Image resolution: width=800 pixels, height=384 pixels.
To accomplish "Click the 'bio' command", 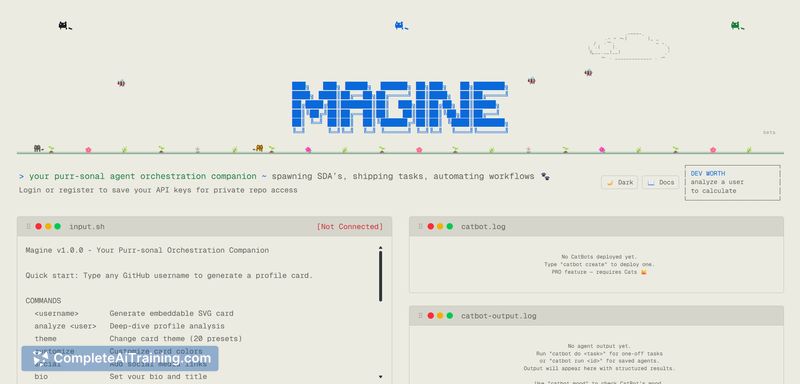I will click(x=41, y=376).
